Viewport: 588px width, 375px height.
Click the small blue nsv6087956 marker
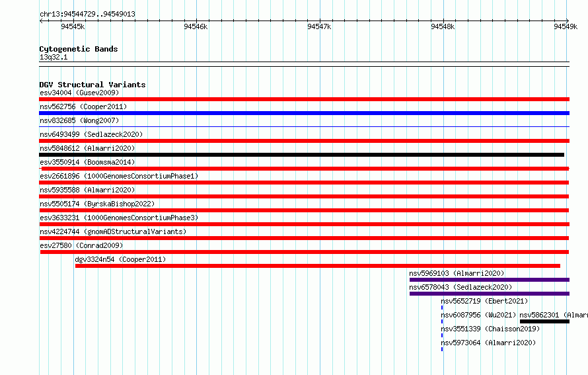tap(442, 321)
